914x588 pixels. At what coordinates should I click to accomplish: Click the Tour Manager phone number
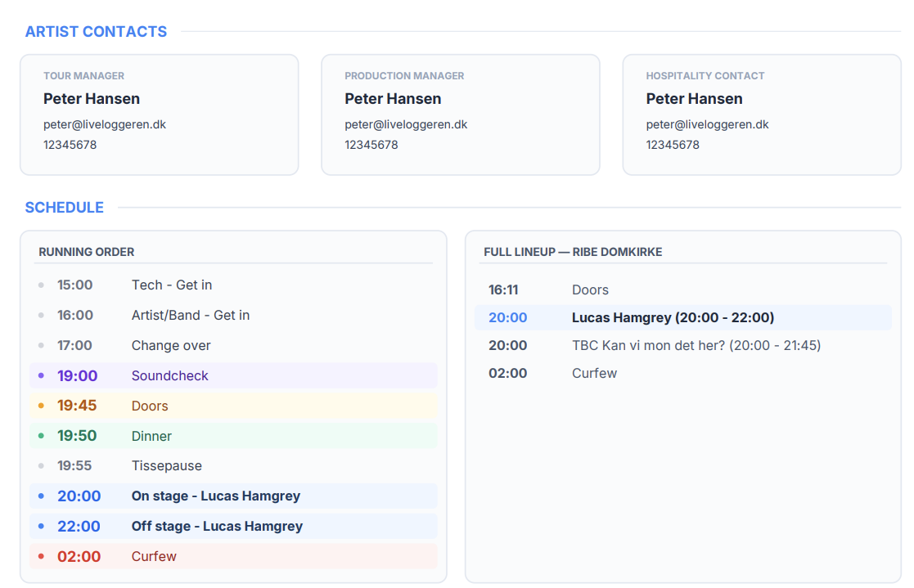pos(70,145)
